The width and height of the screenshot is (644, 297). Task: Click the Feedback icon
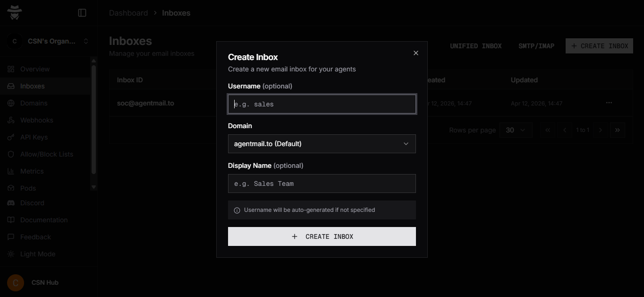[11, 237]
